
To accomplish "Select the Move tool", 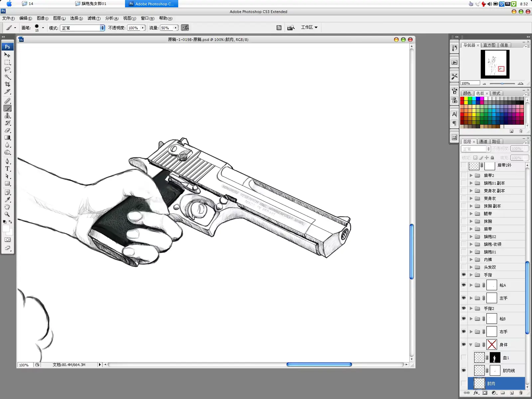I will (7, 55).
